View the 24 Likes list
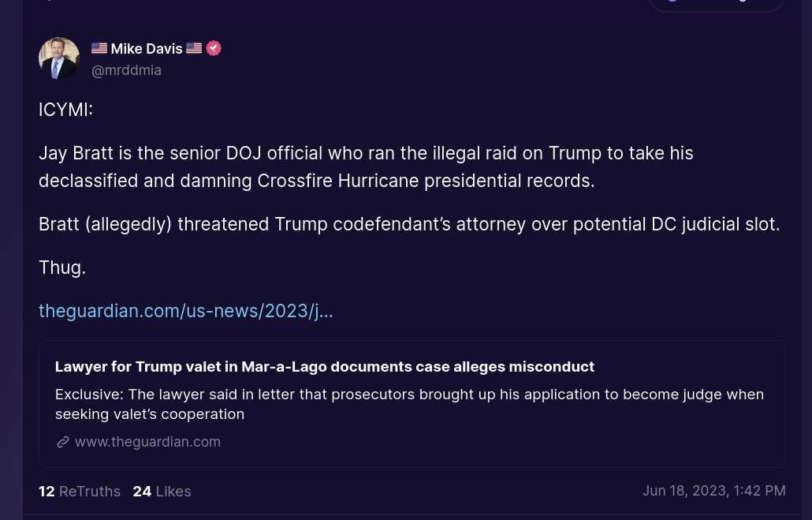Viewport: 812px width, 520px height. click(162, 492)
